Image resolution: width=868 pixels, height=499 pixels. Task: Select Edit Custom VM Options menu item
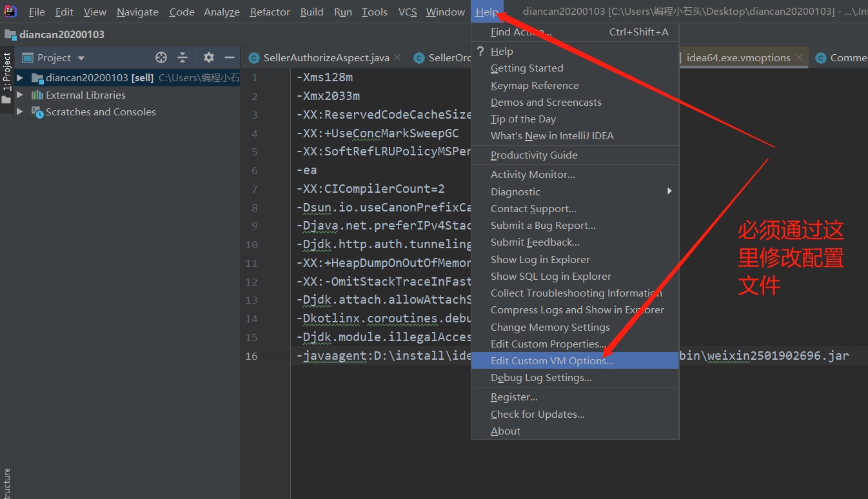[552, 360]
